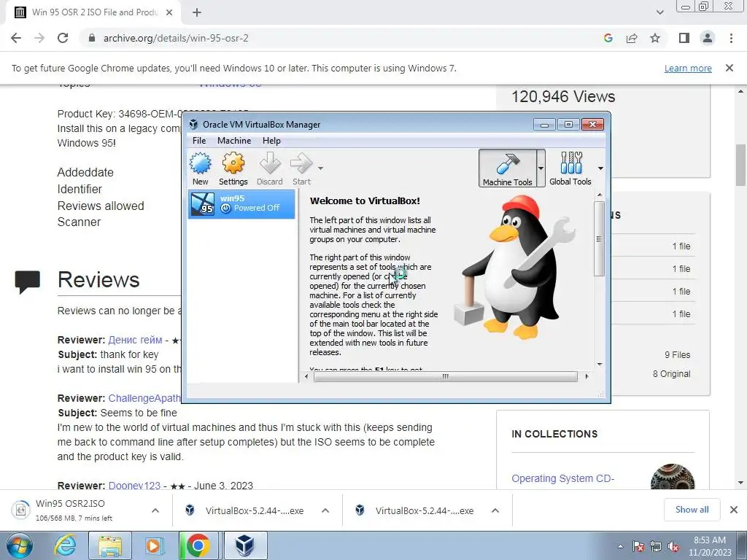Switch to VirtualBox via taskbar icon
747x560 pixels.
pyautogui.click(x=245, y=545)
